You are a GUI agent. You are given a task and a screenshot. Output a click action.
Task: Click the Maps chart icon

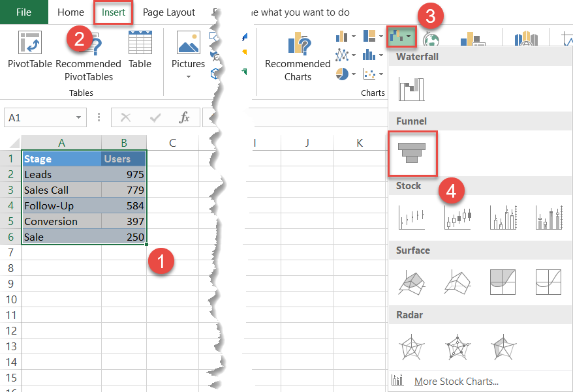point(431,39)
